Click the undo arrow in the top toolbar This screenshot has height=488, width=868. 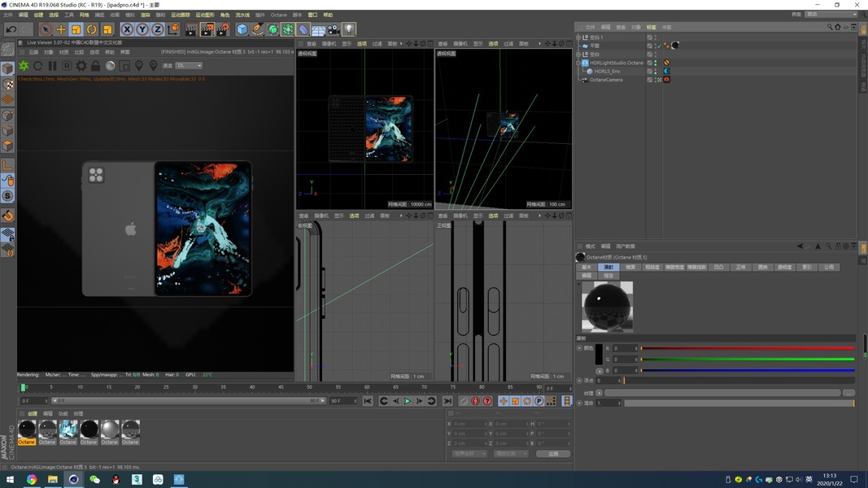coord(12,29)
